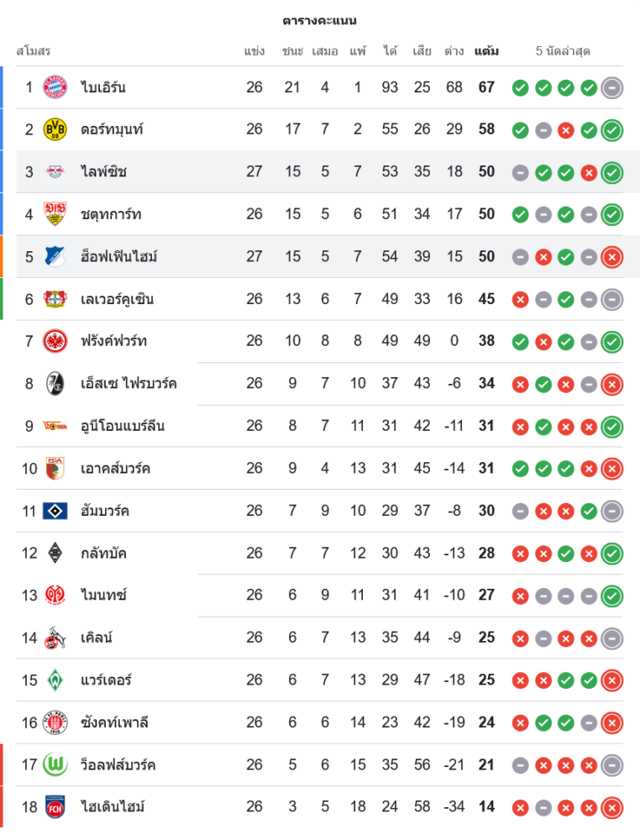Click the VfB Stuttgart crest
This screenshot has height=840, width=640.
tap(55, 214)
